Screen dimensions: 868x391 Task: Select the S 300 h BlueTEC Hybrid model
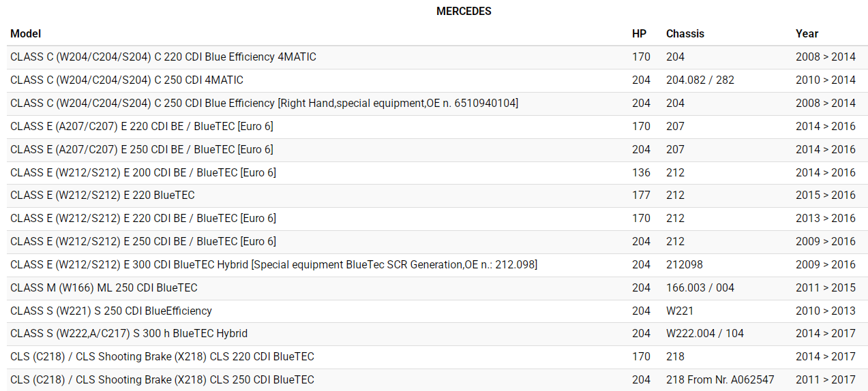pos(129,334)
